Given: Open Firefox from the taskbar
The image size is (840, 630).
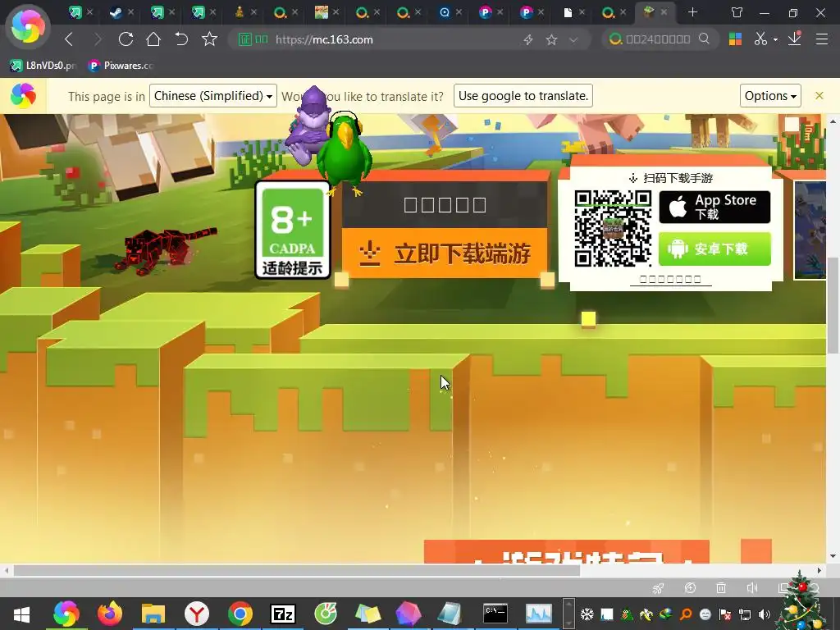Looking at the screenshot, I should tap(110, 614).
